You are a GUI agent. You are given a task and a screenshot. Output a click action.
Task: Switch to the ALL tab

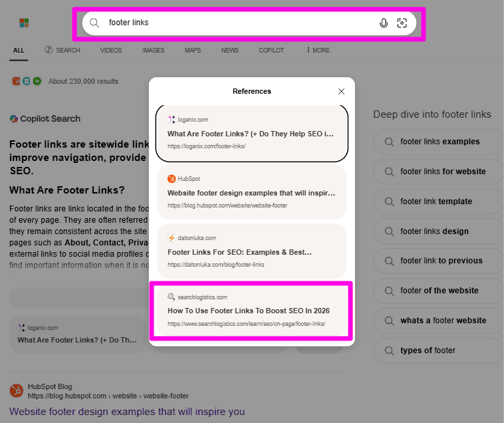(x=19, y=51)
